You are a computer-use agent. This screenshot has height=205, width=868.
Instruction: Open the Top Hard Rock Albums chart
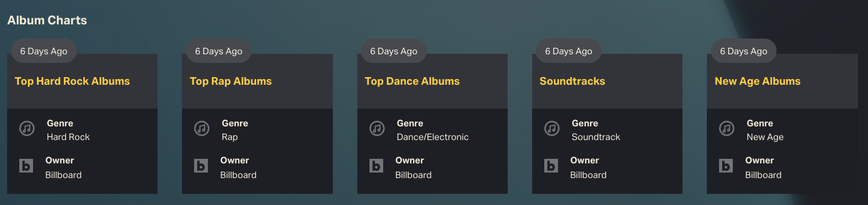click(72, 81)
